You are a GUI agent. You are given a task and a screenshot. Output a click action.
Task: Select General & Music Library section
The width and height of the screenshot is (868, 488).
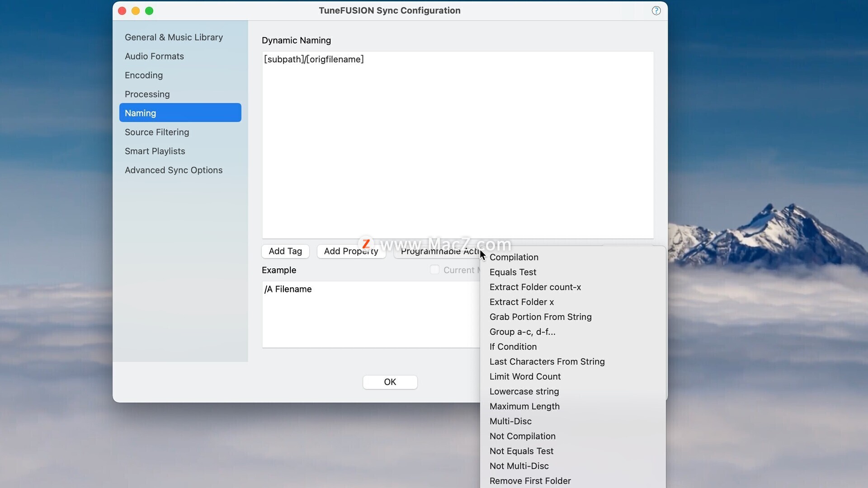click(x=180, y=38)
